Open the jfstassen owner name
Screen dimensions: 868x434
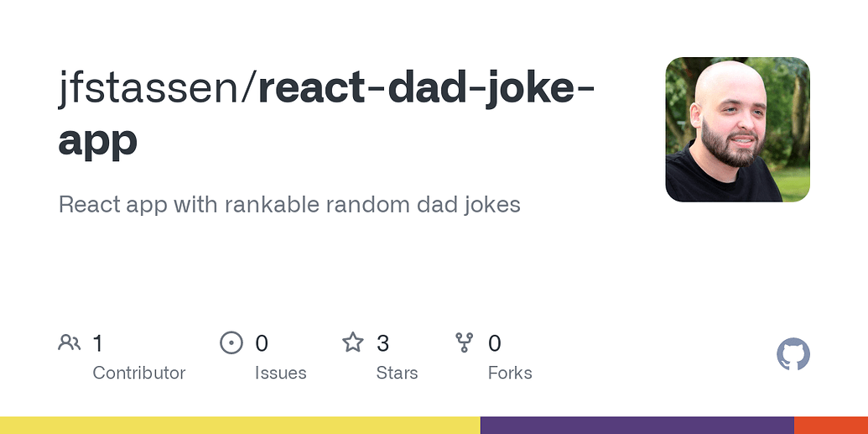[x=148, y=89]
